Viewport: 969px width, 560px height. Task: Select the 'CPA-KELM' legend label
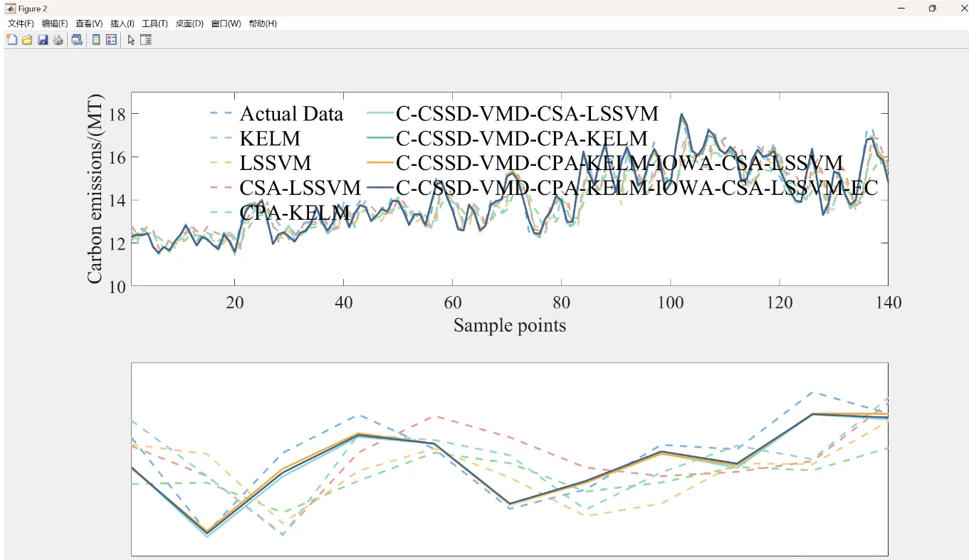pyautogui.click(x=295, y=212)
